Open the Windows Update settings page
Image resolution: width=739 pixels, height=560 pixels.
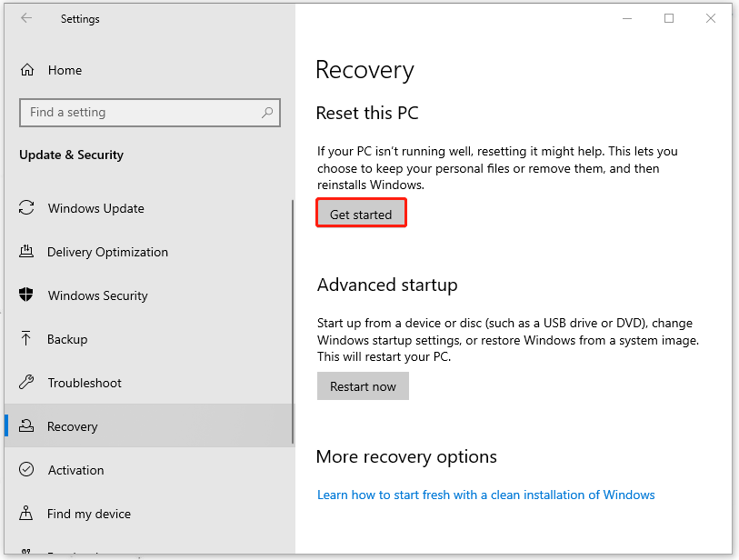pyautogui.click(x=95, y=208)
